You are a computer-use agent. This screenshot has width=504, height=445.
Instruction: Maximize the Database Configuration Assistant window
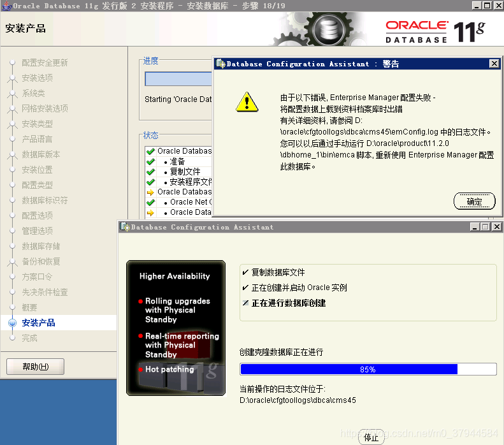coord(486,227)
